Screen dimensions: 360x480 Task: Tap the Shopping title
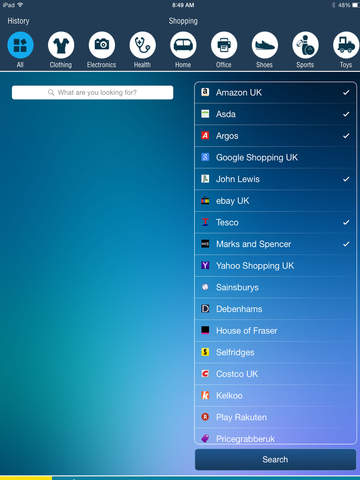click(183, 21)
